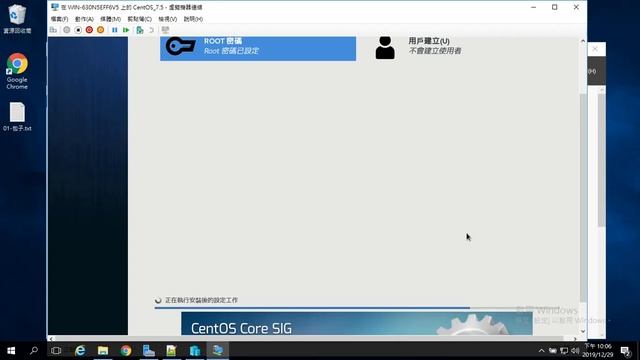Click the Turn Off VM icon
Image resolution: width=640 pixels, height=360 pixels.
click(78, 30)
